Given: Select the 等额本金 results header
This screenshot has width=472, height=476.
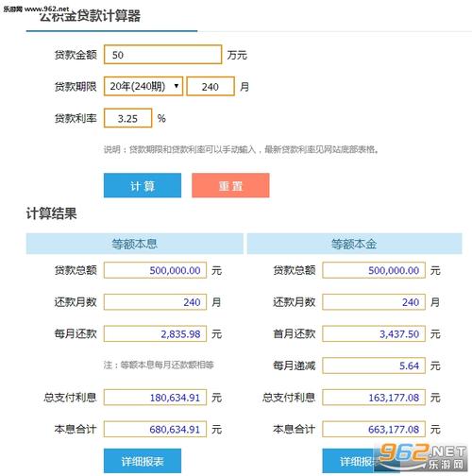Looking at the screenshot, I should click(x=354, y=244).
